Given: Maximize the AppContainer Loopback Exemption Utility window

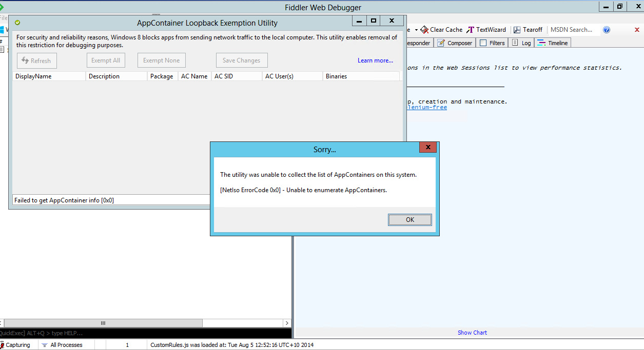Looking at the screenshot, I should (374, 21).
